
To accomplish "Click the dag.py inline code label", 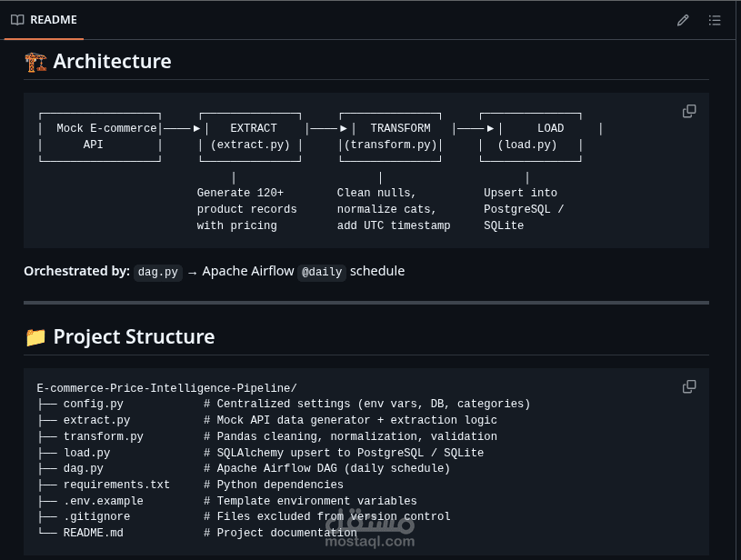I will click(158, 272).
